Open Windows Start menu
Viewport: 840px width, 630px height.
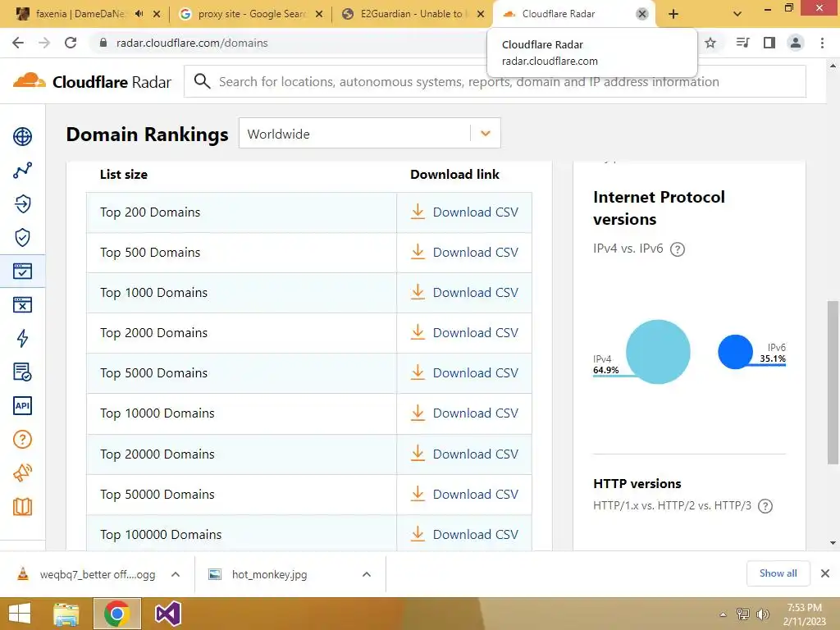pyautogui.click(x=20, y=614)
